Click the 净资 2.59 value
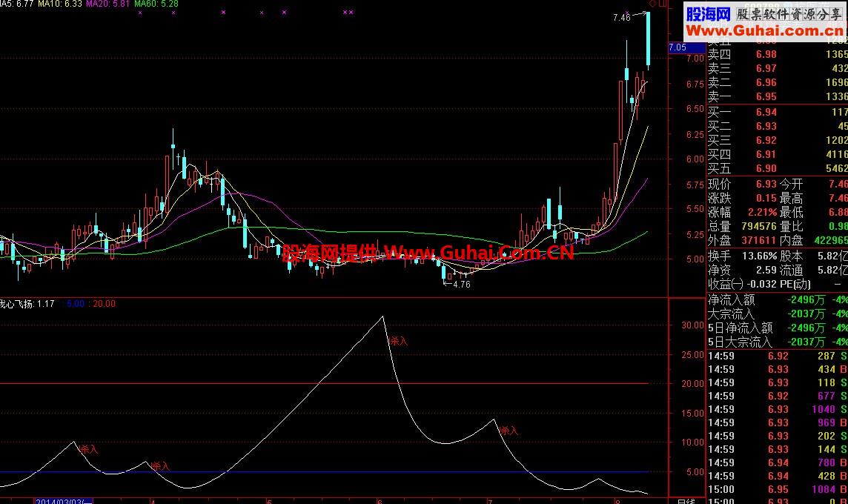The image size is (848, 504). click(x=766, y=270)
